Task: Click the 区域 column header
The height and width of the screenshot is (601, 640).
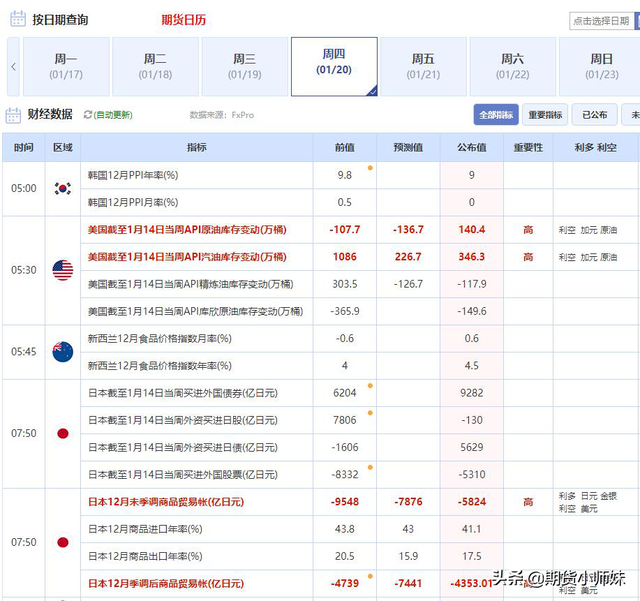Action: (x=63, y=147)
